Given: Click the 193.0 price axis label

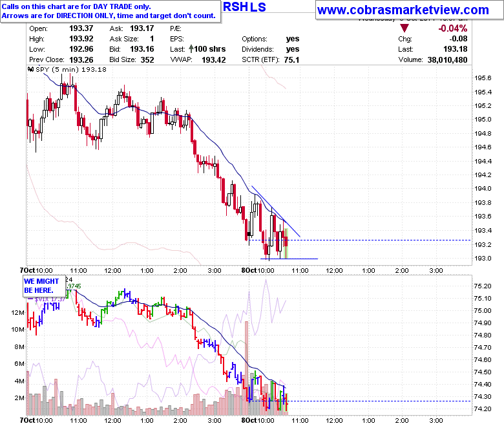Looking at the screenshot, I should [x=483, y=259].
